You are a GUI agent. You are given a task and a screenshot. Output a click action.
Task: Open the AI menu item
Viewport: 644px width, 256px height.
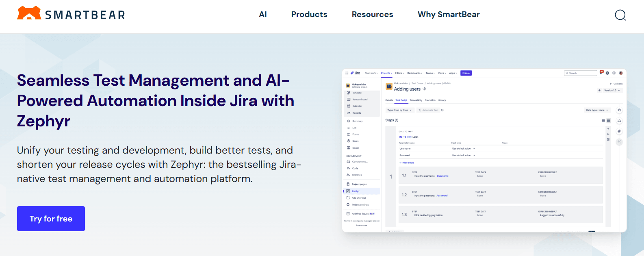[x=263, y=15]
